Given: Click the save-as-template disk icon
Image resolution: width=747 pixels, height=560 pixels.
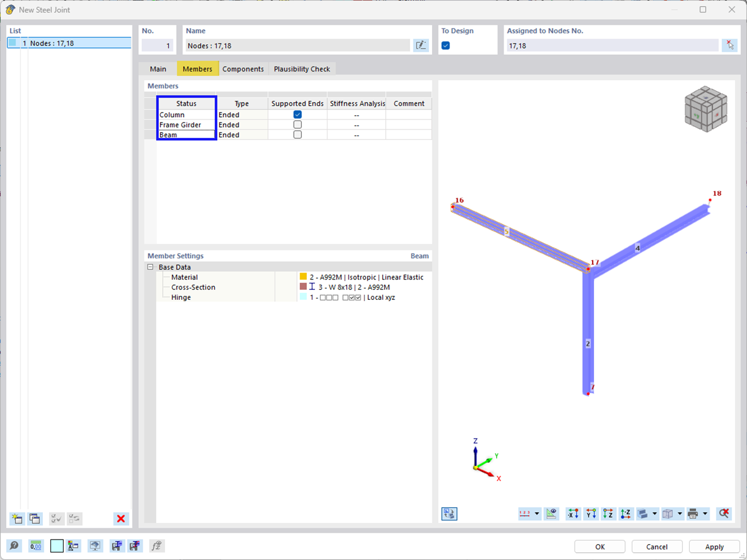Looking at the screenshot, I should coord(116,546).
